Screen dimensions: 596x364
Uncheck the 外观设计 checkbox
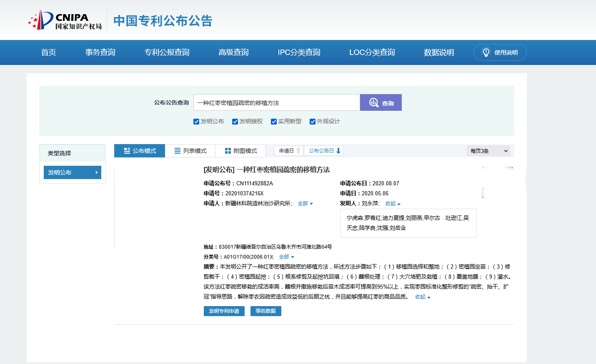313,122
